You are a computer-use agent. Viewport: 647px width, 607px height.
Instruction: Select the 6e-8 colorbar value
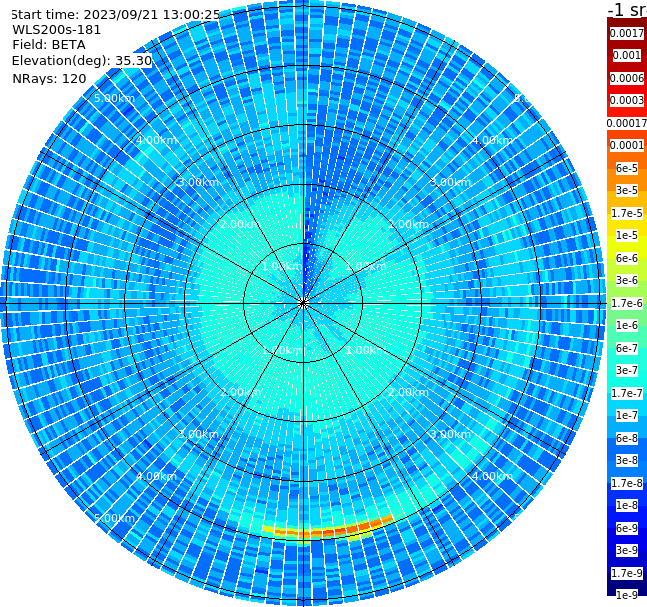[x=627, y=438]
